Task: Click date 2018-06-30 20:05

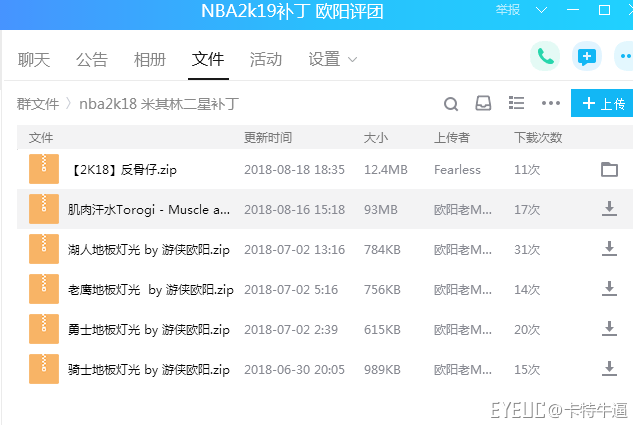Action: 294,369
